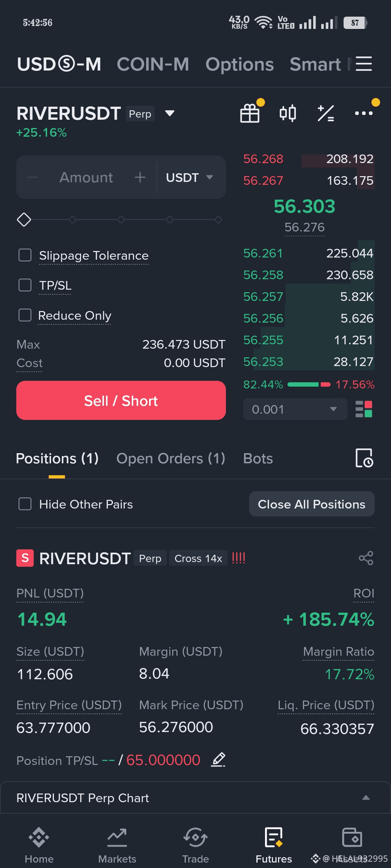Click the leverage amount slider handle
Viewport: 391px width, 868px height.
tap(24, 220)
